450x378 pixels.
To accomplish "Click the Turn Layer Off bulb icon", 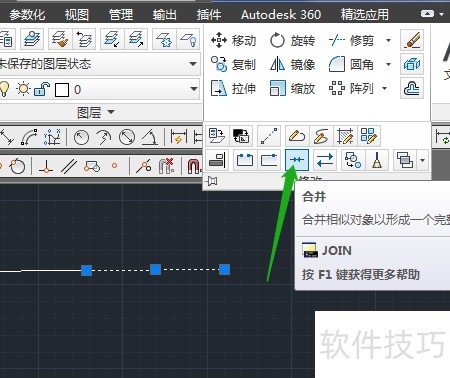I will coord(188,39).
